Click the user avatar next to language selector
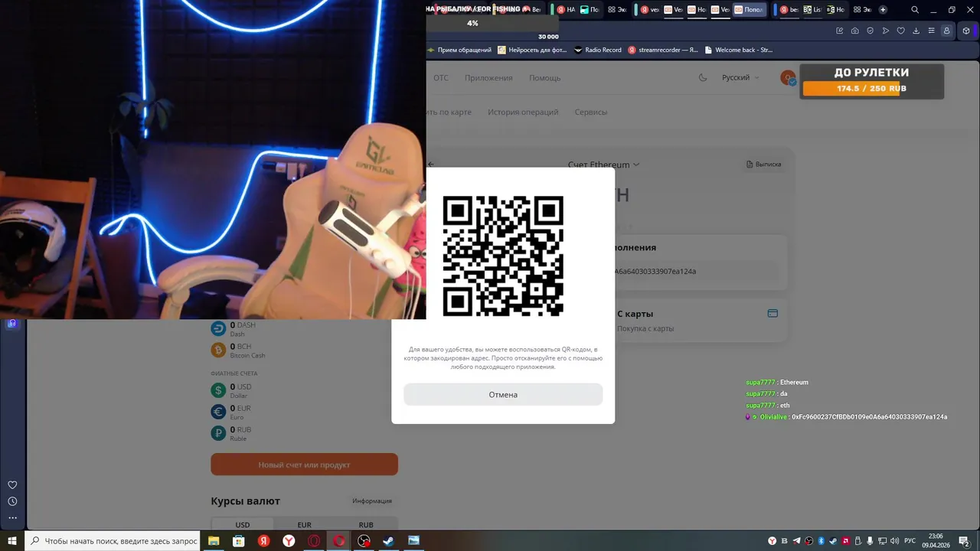This screenshot has width=980, height=551. click(788, 77)
